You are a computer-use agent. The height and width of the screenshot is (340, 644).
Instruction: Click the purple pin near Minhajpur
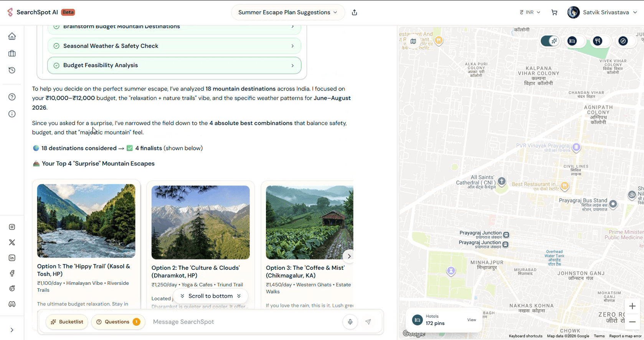click(451, 271)
